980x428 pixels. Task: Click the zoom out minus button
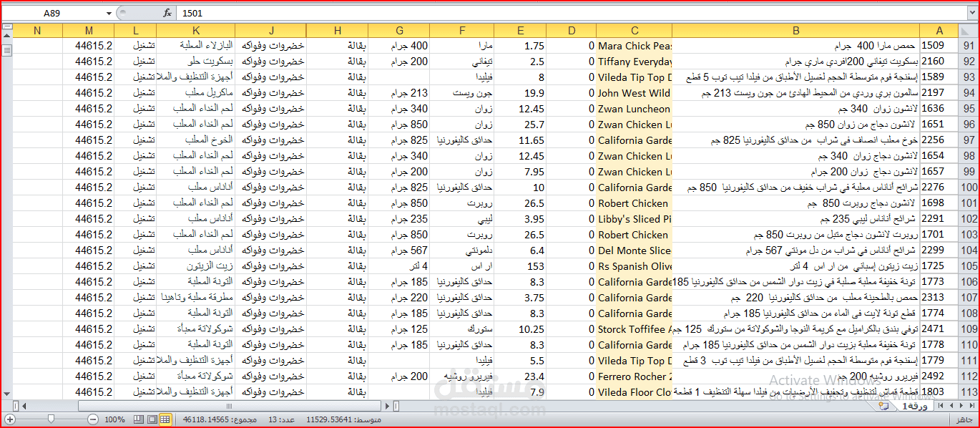pyautogui.click(x=93, y=419)
